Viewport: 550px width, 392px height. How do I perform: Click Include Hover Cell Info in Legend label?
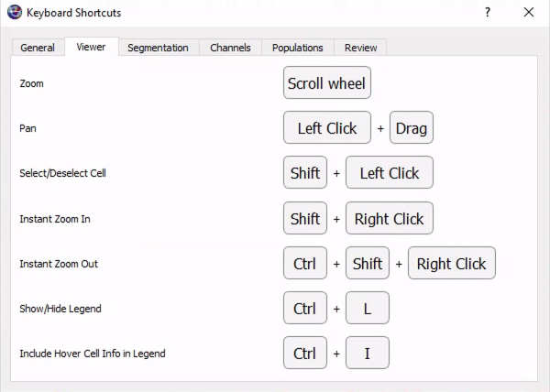click(x=93, y=354)
